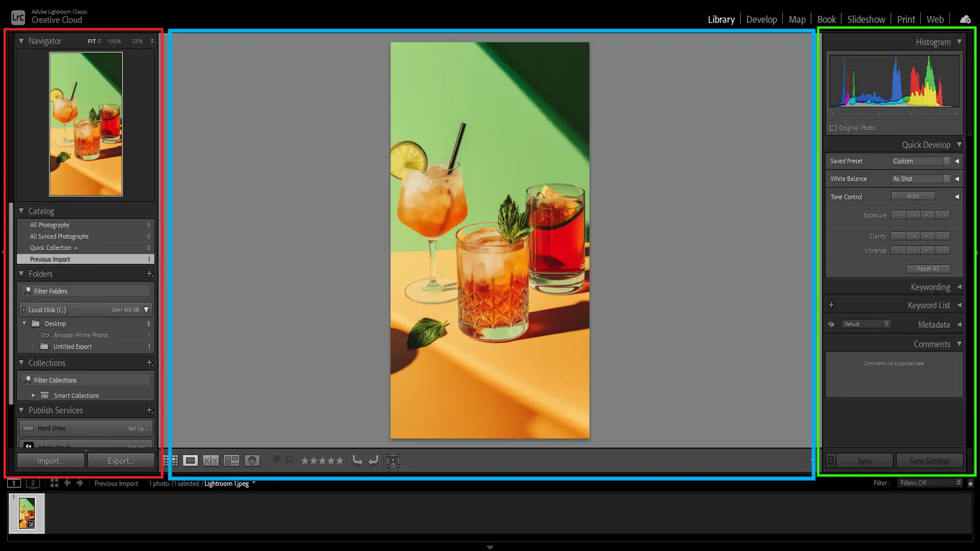Click the Export button
980x551 pixels.
click(x=121, y=461)
